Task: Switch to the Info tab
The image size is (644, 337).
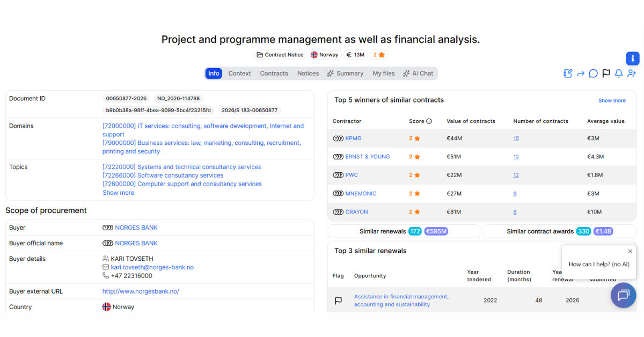Action: coord(214,74)
